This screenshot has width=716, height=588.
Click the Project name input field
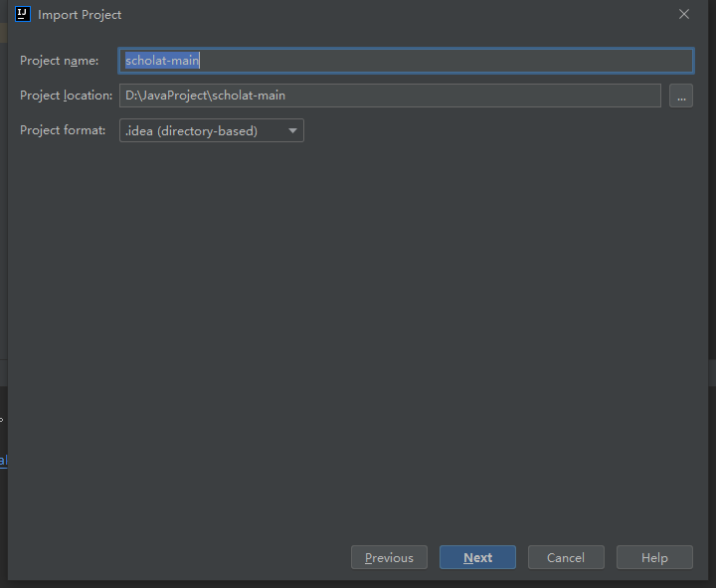[x=406, y=61]
